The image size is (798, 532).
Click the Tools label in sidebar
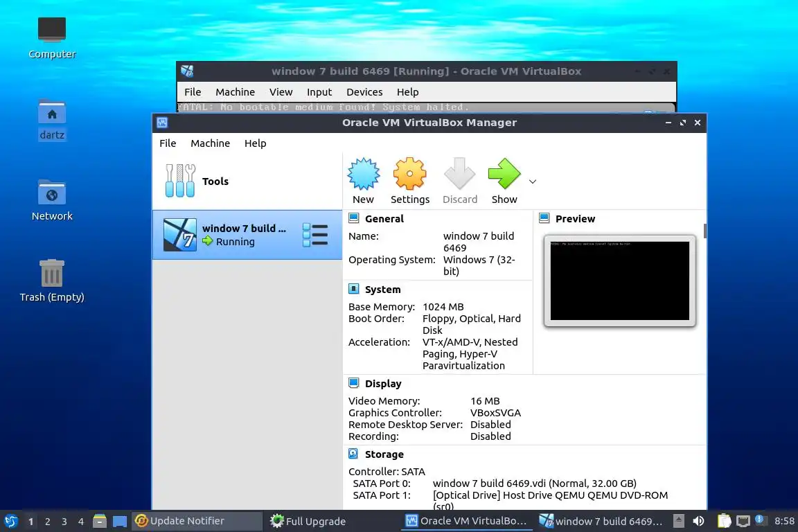215,181
